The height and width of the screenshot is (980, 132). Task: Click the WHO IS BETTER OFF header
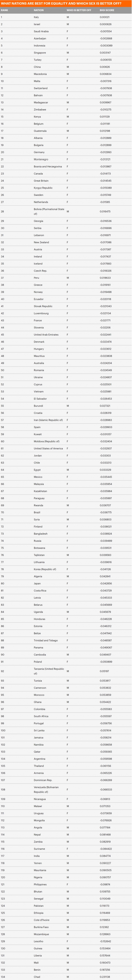click(x=79, y=10)
